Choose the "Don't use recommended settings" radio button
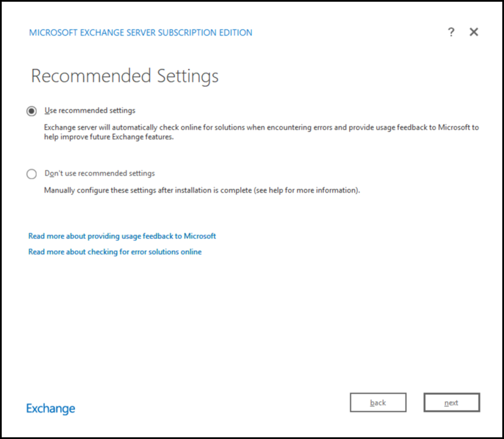This screenshot has width=504, height=439. tap(32, 174)
